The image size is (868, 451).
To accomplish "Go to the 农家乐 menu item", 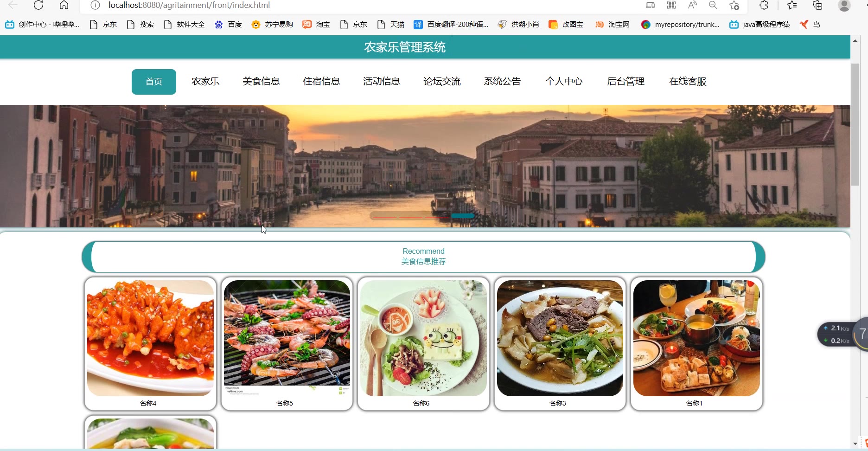I will point(205,82).
